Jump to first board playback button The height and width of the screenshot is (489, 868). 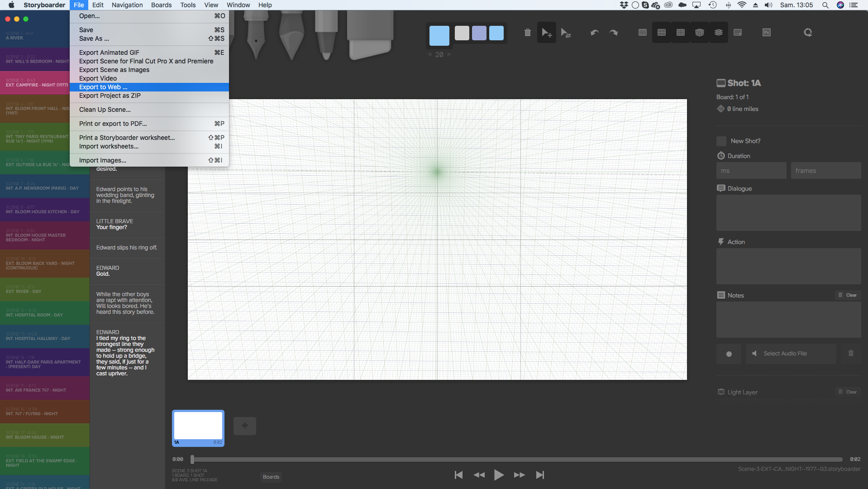point(458,475)
